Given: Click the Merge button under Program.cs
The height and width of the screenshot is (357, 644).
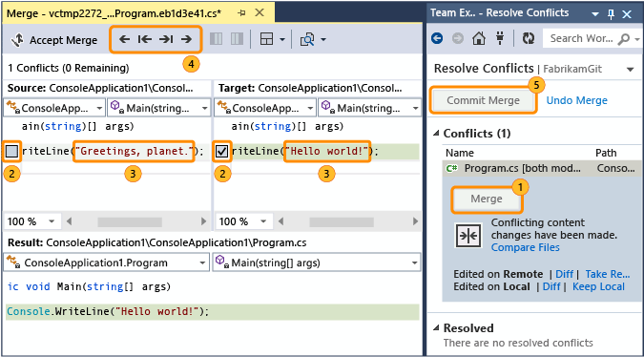Looking at the screenshot, I should (x=487, y=199).
